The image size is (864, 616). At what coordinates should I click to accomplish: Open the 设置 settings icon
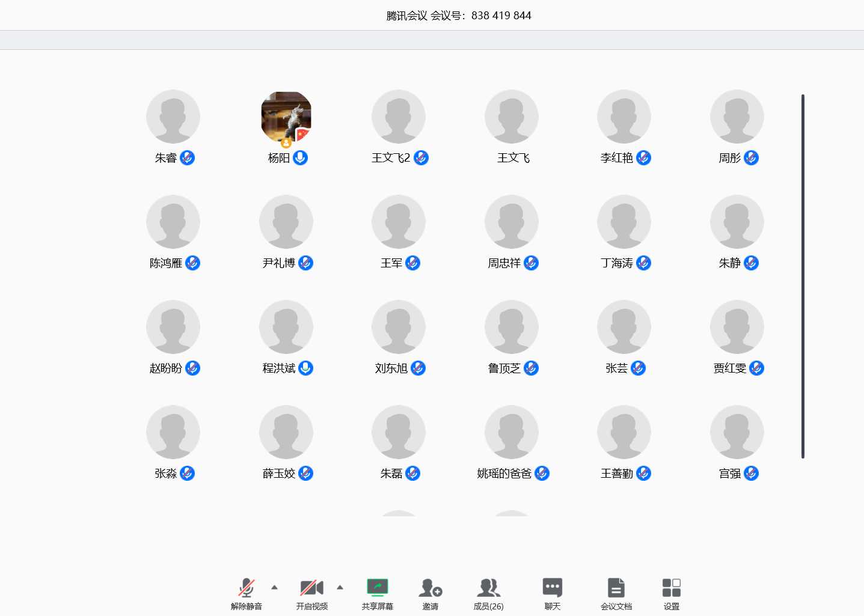point(671,587)
